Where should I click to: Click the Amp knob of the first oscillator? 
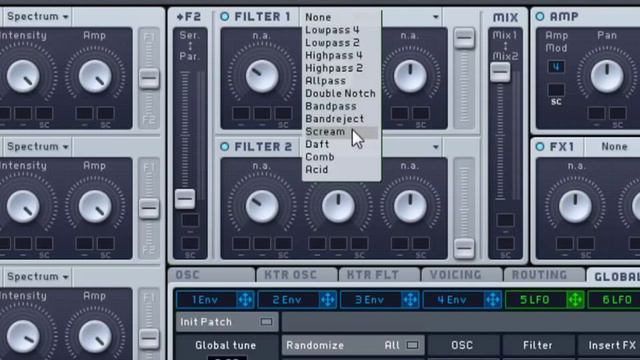point(95,76)
